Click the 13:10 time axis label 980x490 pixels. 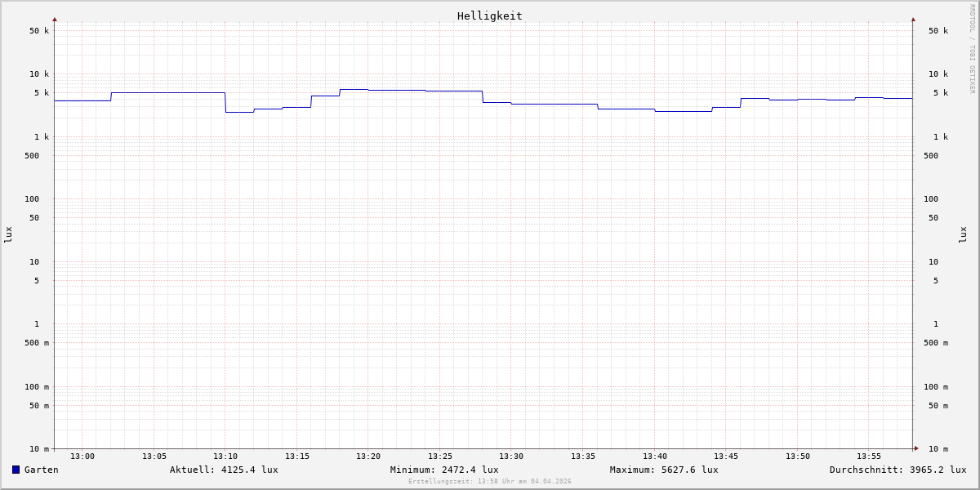pyautogui.click(x=225, y=457)
